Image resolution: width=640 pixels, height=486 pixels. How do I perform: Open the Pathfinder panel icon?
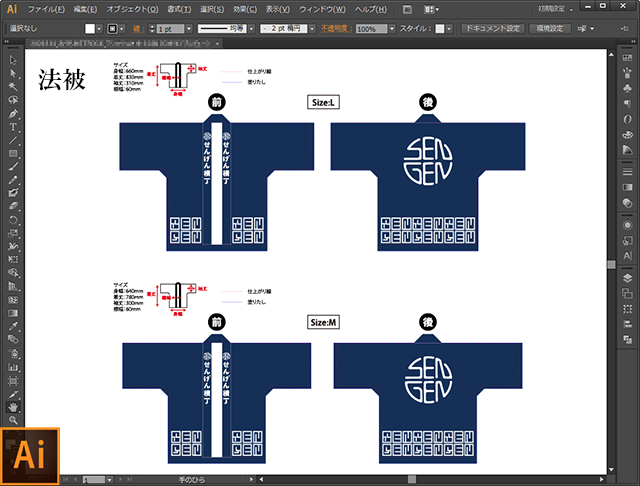[627, 340]
